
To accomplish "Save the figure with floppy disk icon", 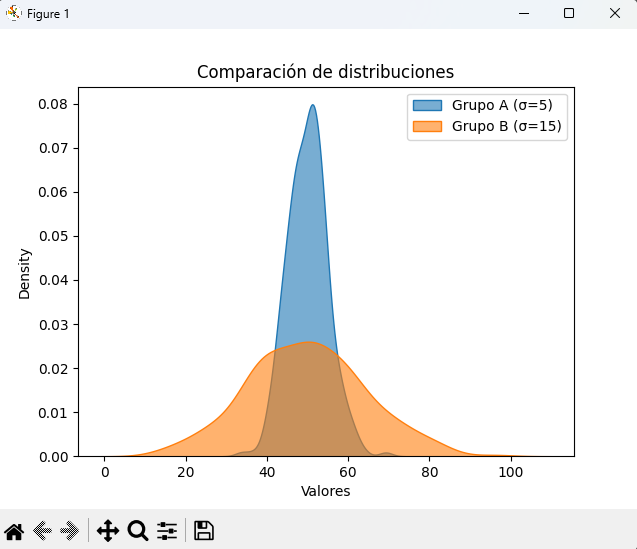I will [204, 531].
